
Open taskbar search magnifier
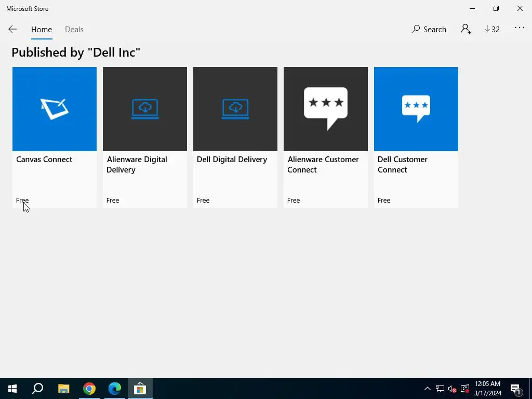point(37,389)
